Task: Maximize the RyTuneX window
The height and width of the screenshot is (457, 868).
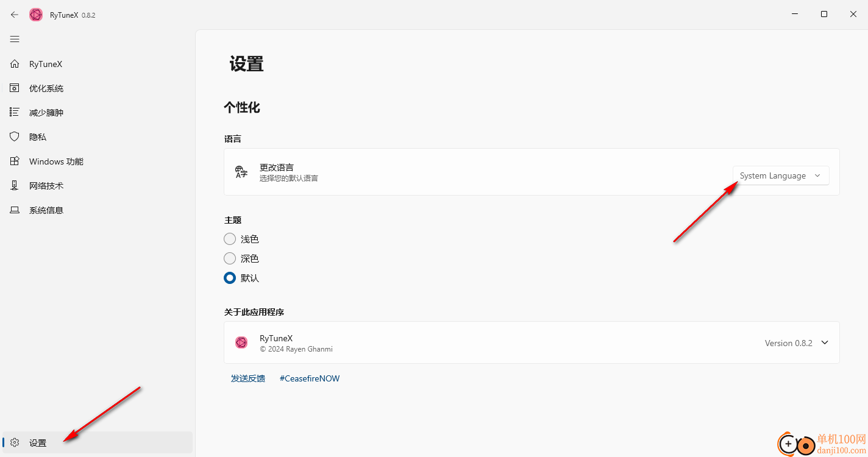Action: [x=824, y=14]
